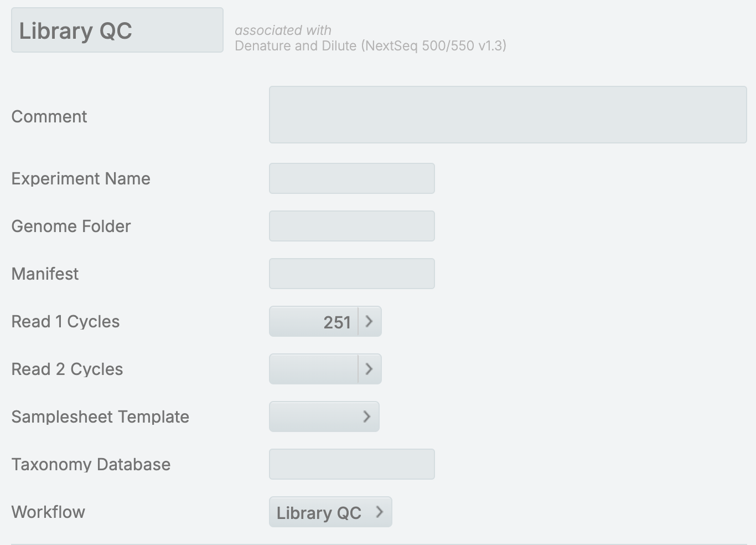Click the Denature and Dilute protocol text
This screenshot has width=756, height=545.
pos(370,45)
